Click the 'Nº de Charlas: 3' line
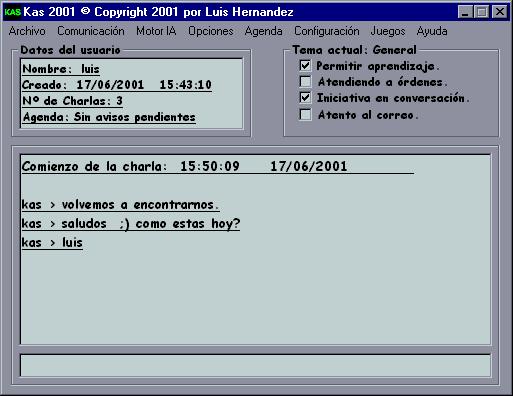This screenshot has height=396, width=513. (72, 101)
